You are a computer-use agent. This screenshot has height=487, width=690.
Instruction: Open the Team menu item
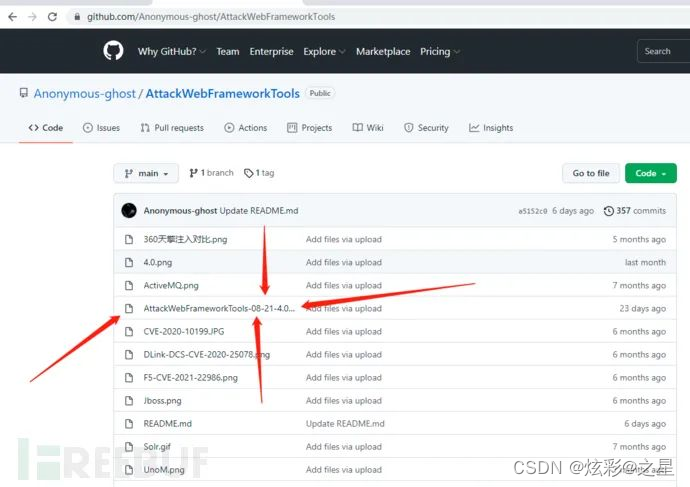[228, 51]
